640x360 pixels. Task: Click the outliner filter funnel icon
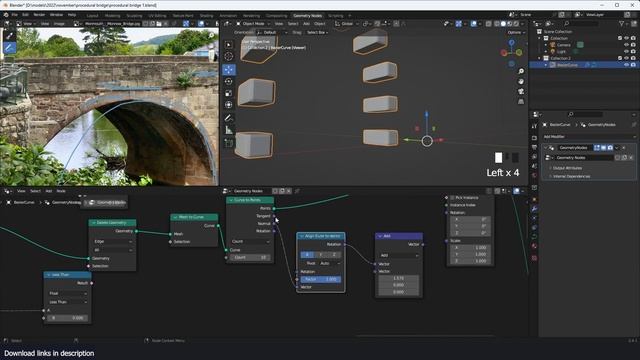coord(622,24)
